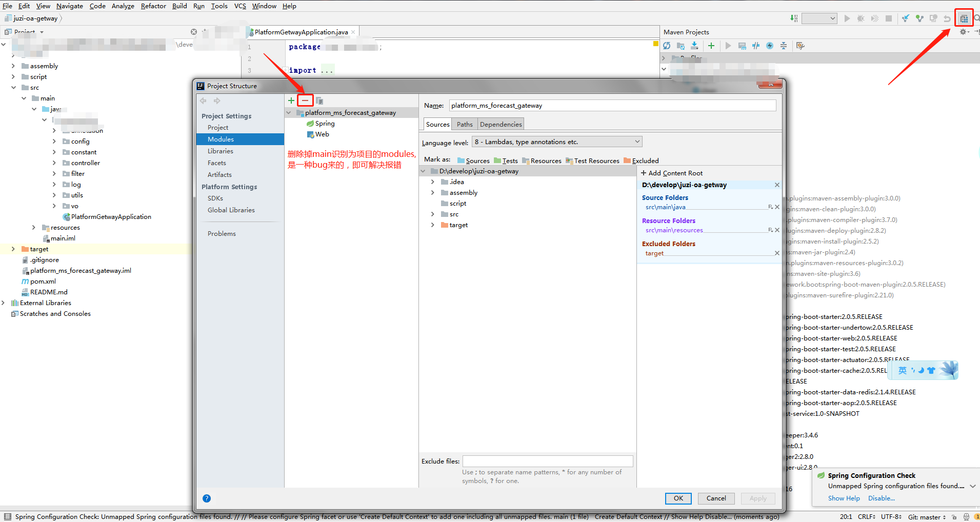Change CRLF line separator in status bar
The height and width of the screenshot is (522, 980).
point(867,517)
